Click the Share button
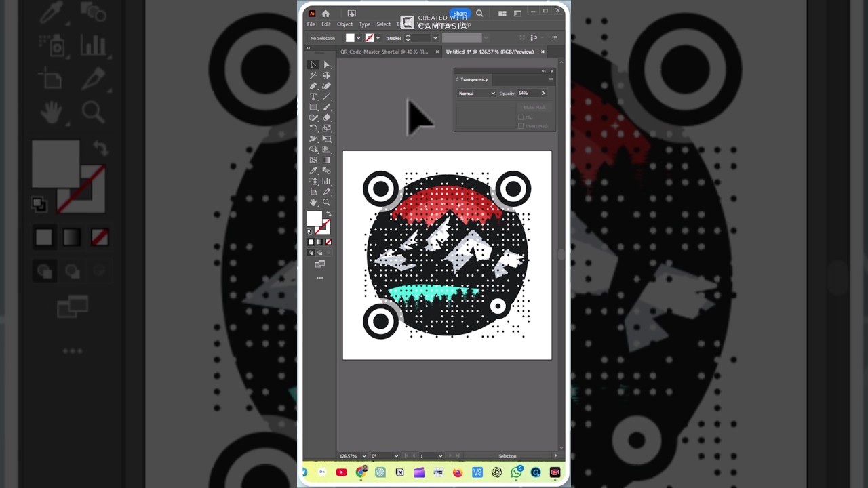Viewport: 868px width, 488px height. pyautogui.click(x=460, y=14)
